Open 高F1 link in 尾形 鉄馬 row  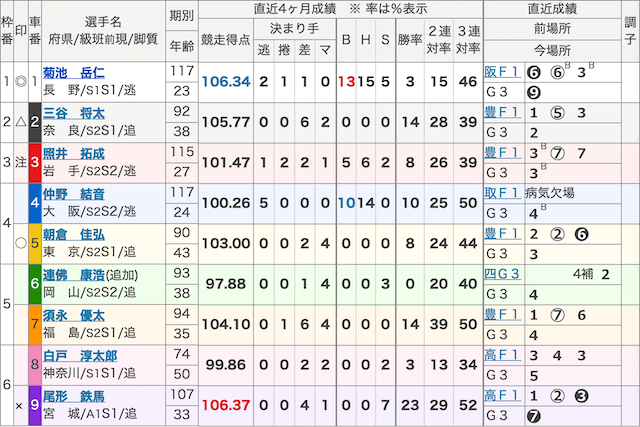pyautogui.click(x=502, y=395)
